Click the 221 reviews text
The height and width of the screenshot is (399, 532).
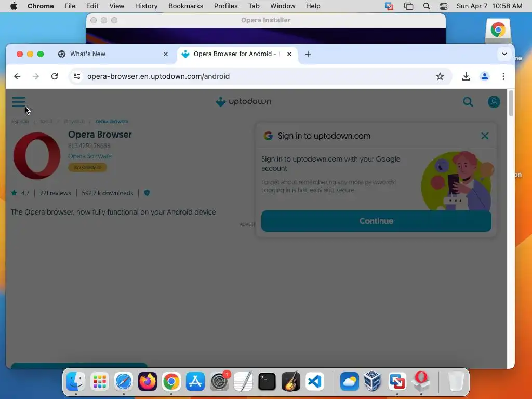click(55, 193)
